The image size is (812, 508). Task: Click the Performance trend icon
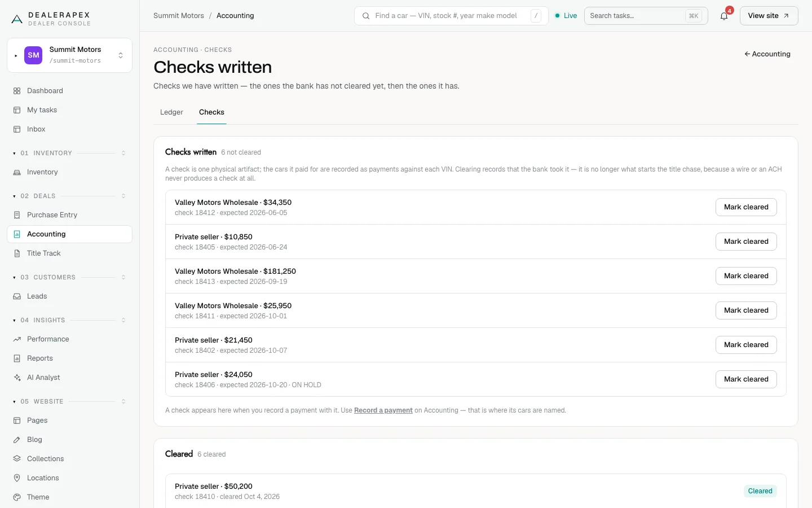(17, 339)
